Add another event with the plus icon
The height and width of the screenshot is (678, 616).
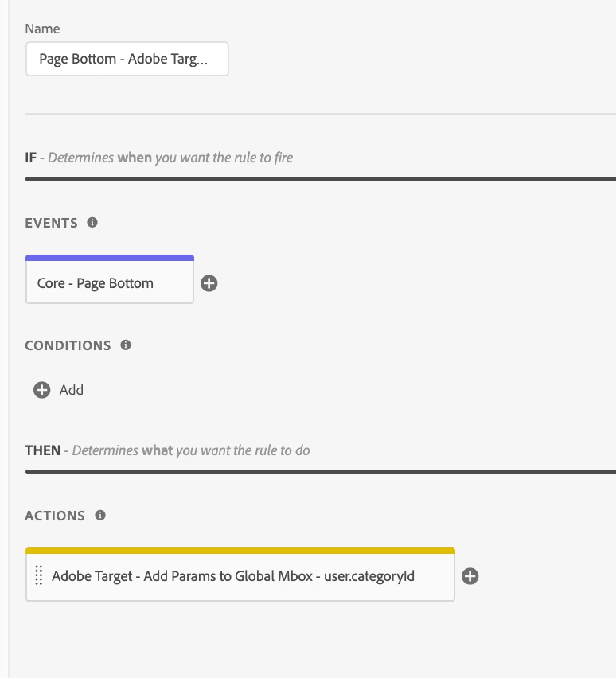pos(209,283)
